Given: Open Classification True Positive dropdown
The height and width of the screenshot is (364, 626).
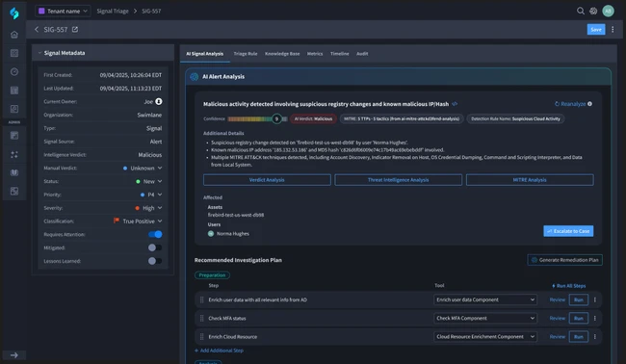Looking at the screenshot, I should [x=138, y=221].
